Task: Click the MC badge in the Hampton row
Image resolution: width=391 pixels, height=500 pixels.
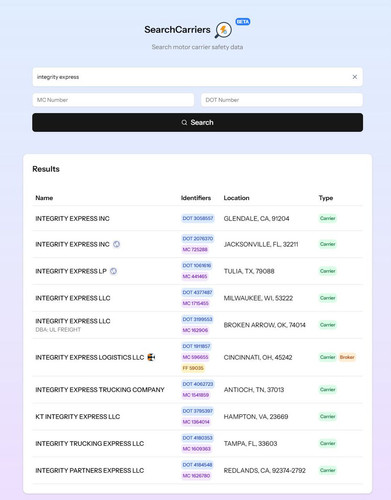Action: pos(196,422)
